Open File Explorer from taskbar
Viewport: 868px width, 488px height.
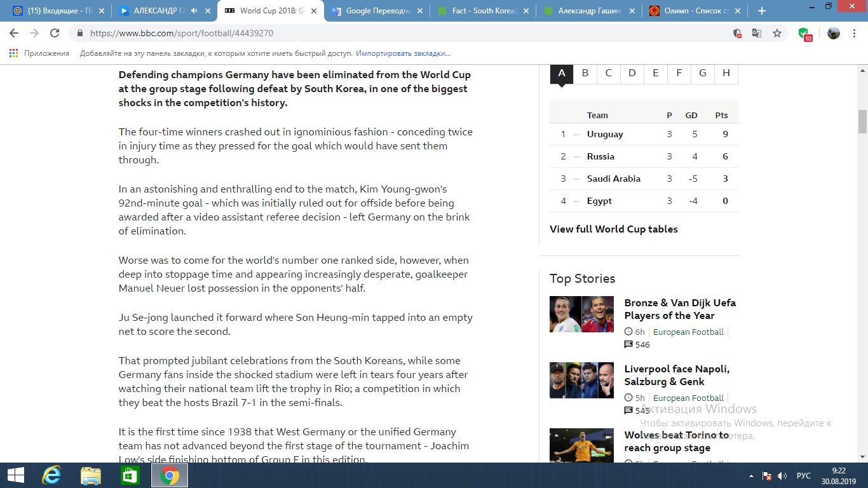[91, 475]
